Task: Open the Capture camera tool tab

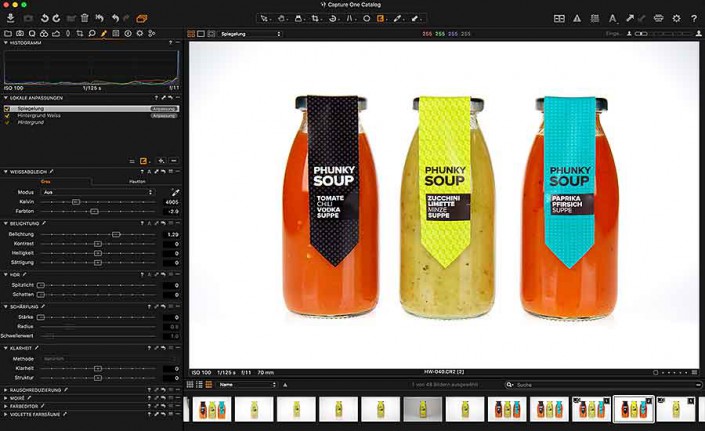Action: pos(20,33)
